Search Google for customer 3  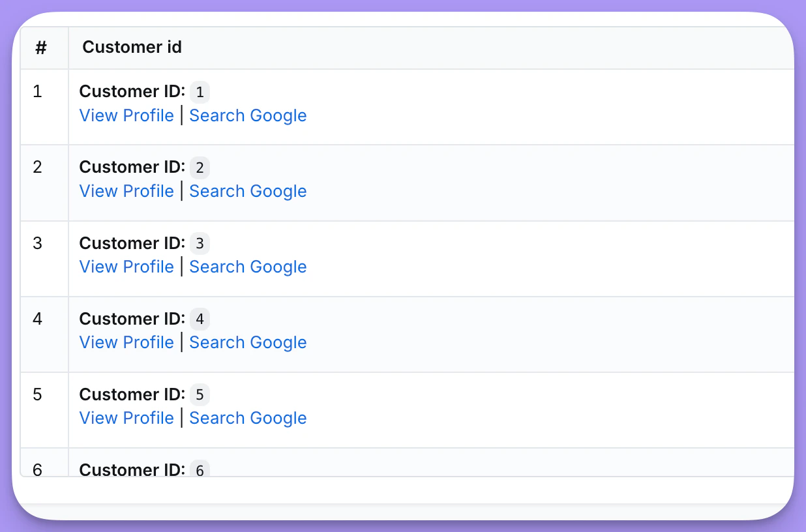coord(248,267)
